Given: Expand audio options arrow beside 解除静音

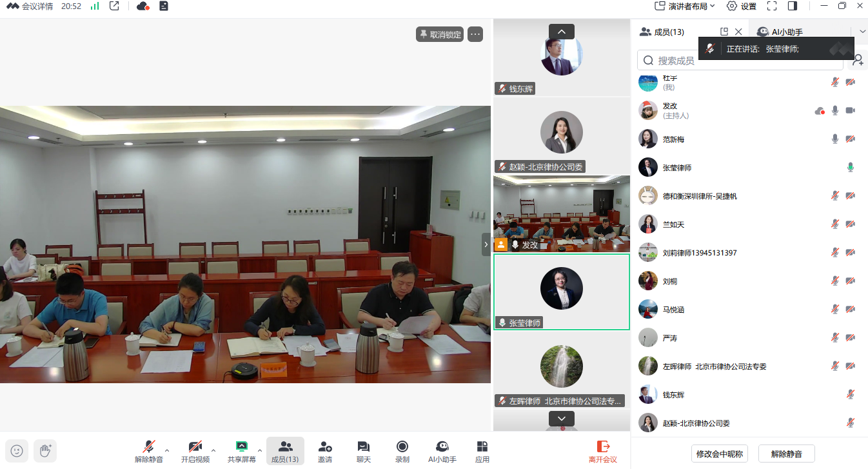Looking at the screenshot, I should (x=167, y=450).
